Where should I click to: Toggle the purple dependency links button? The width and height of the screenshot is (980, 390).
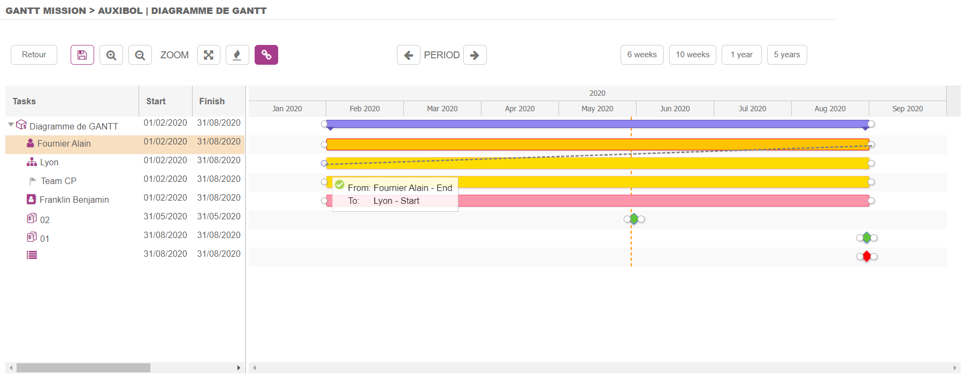pos(266,55)
